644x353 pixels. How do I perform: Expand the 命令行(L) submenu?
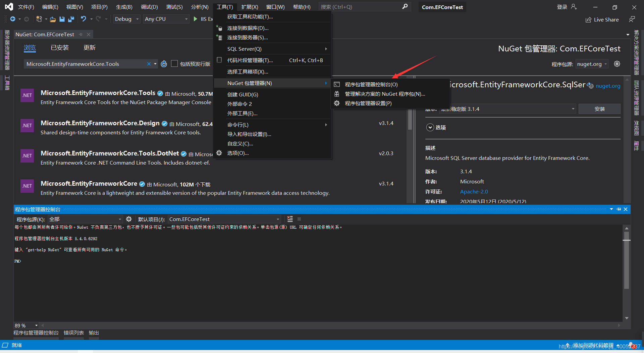[x=272, y=125]
